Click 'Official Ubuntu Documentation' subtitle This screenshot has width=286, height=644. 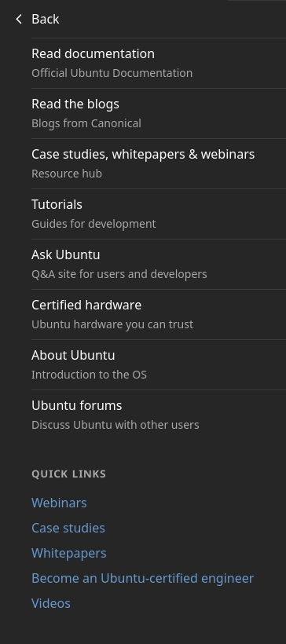point(112,73)
